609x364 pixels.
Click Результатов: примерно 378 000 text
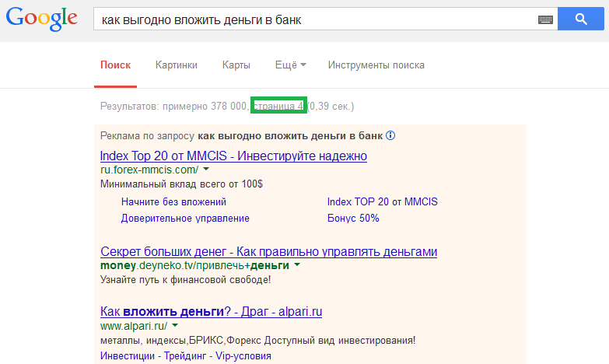click(173, 106)
